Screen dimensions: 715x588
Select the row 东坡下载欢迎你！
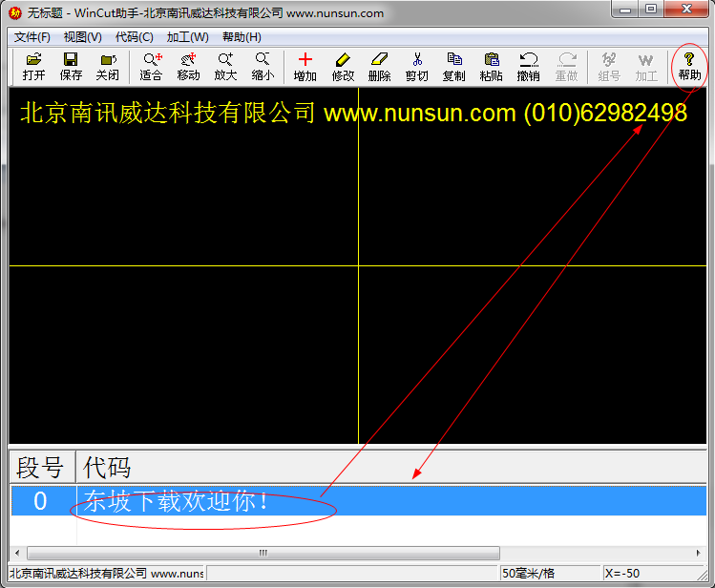click(358, 501)
